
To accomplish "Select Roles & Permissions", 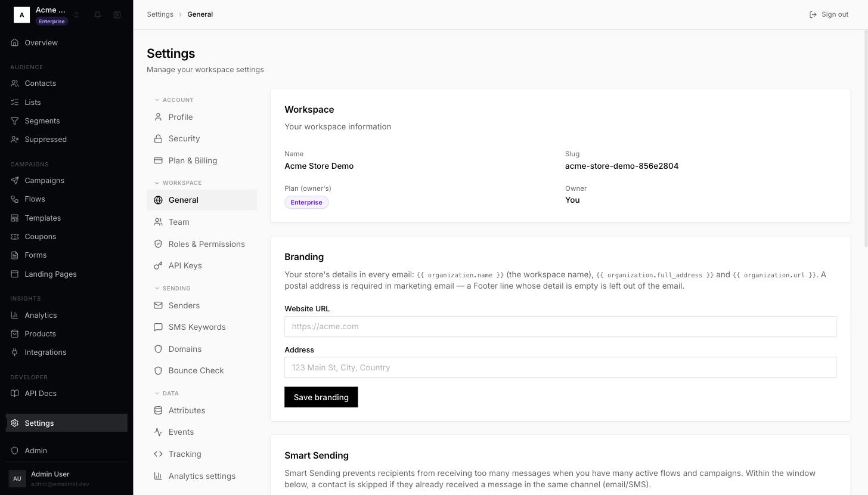I will [x=201, y=245].
